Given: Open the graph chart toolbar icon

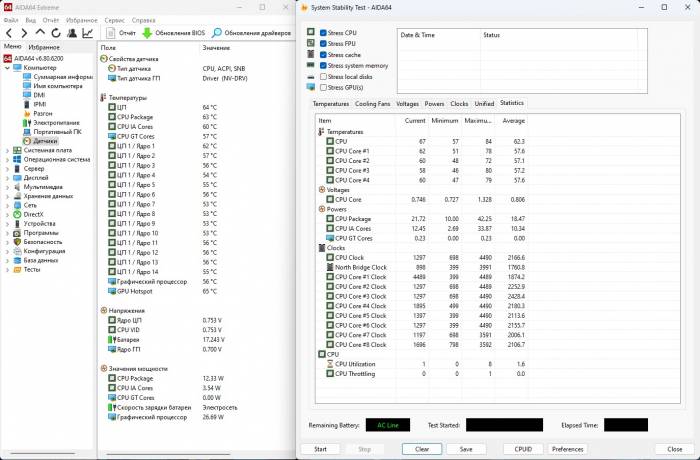Looking at the screenshot, I should click(88, 33).
